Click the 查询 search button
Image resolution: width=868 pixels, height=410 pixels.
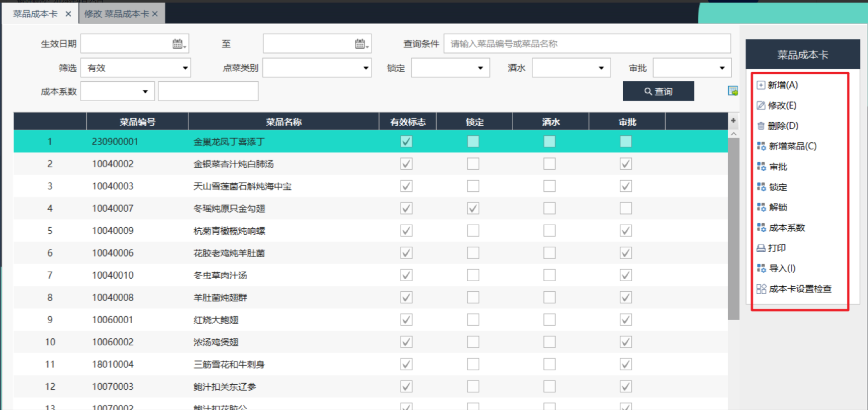click(x=658, y=91)
